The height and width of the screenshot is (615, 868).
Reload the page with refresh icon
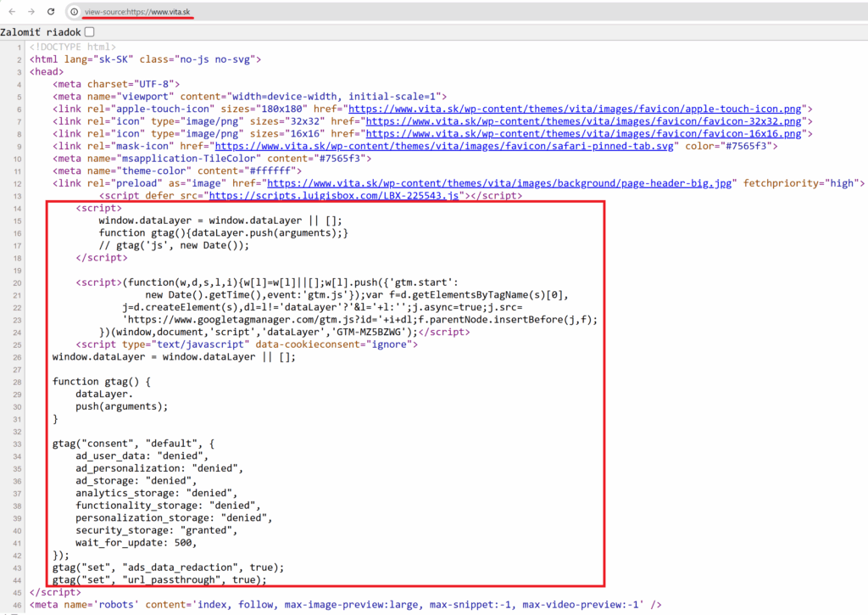tap(51, 12)
